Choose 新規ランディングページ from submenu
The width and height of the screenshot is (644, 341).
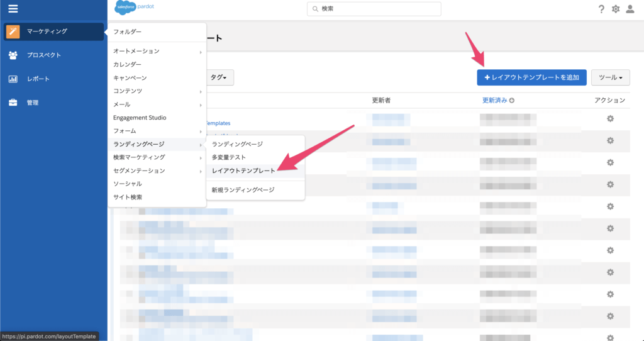point(243,189)
